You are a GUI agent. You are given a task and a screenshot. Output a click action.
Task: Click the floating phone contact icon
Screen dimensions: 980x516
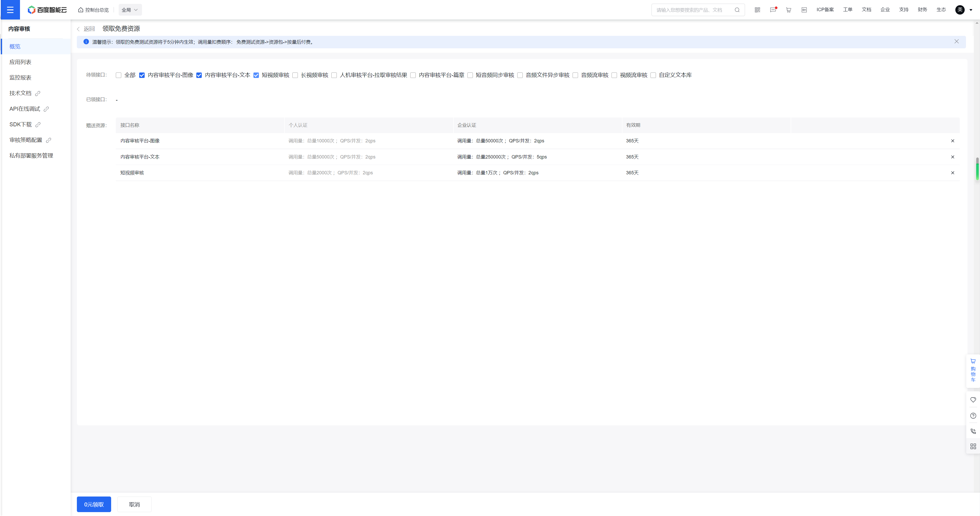(x=973, y=431)
